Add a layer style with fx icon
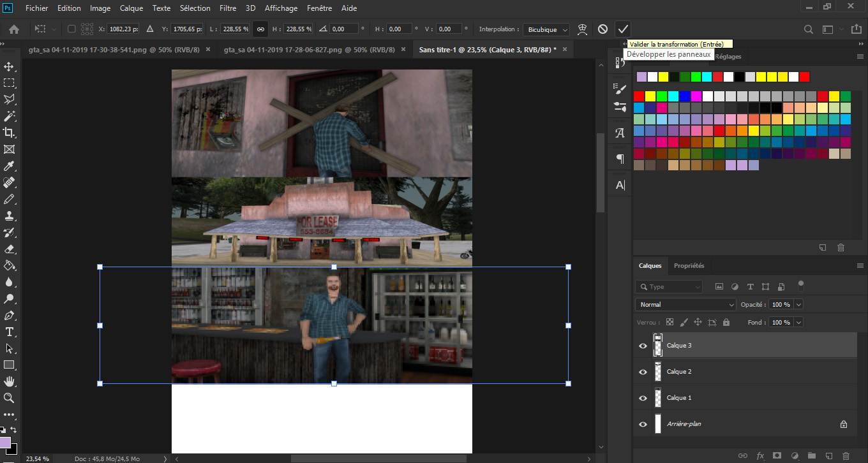Viewport: 868px width, 463px height. [x=760, y=455]
